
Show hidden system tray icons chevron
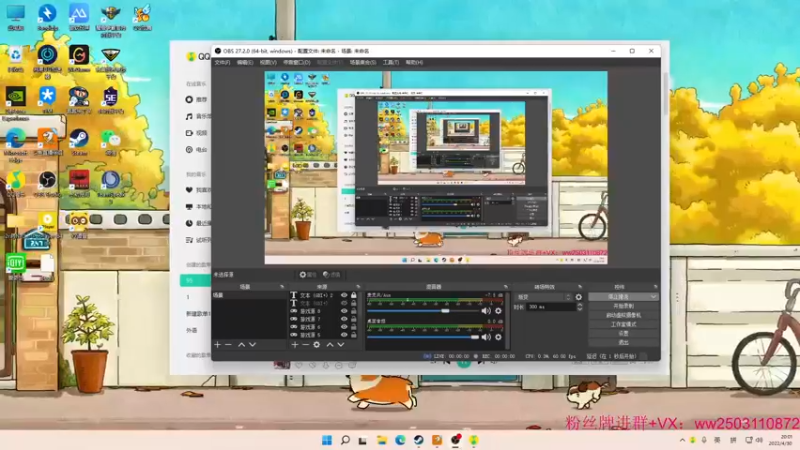pyautogui.click(x=682, y=440)
